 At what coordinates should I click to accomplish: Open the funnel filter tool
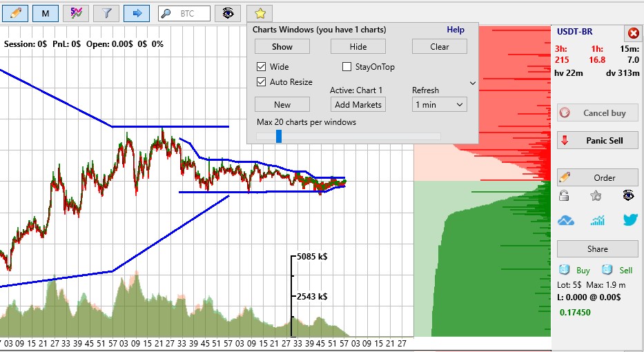pyautogui.click(x=106, y=13)
